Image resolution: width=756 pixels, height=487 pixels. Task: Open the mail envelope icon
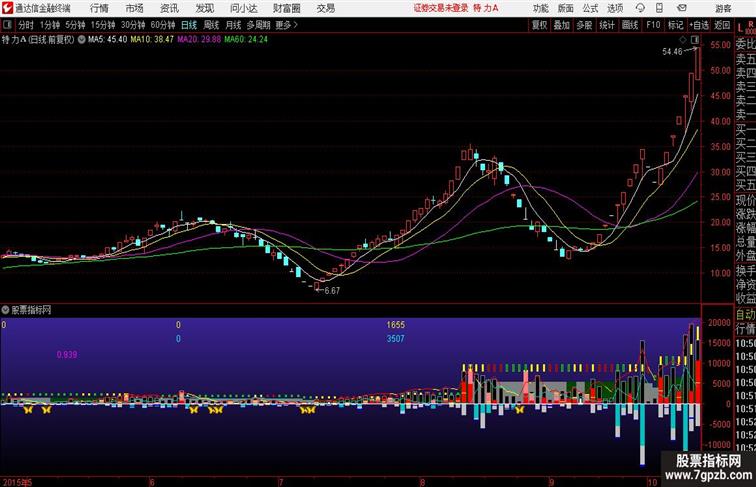682,8
